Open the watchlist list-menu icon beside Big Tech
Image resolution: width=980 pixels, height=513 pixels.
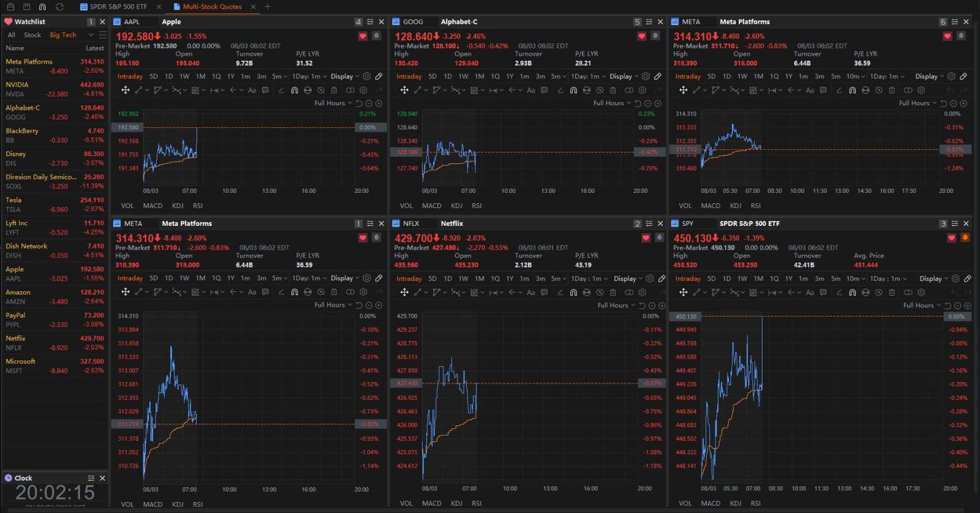tap(103, 35)
